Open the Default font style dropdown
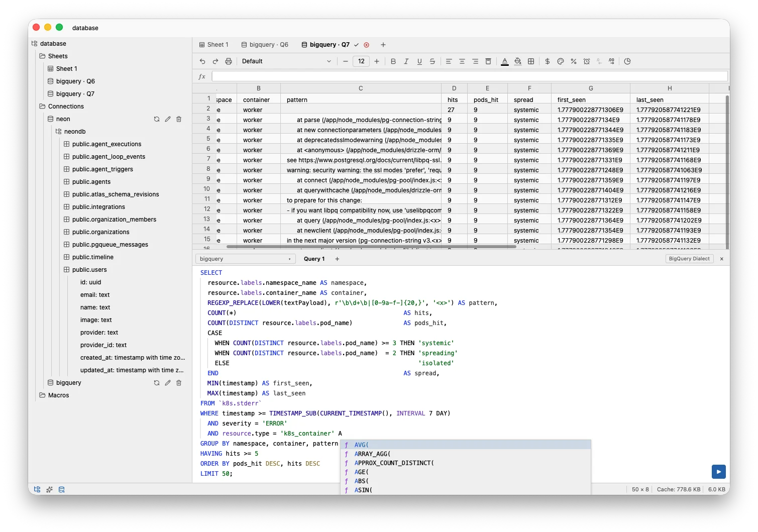 [x=286, y=61]
